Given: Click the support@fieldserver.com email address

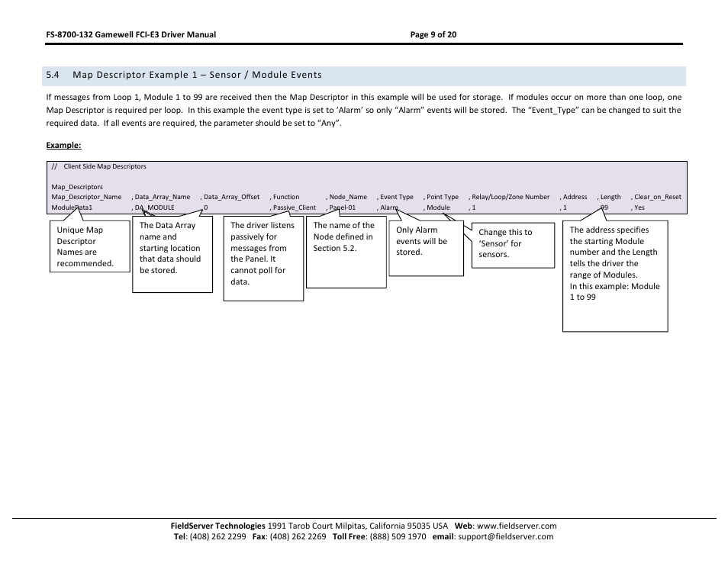Looking at the screenshot, I should [x=506, y=536].
